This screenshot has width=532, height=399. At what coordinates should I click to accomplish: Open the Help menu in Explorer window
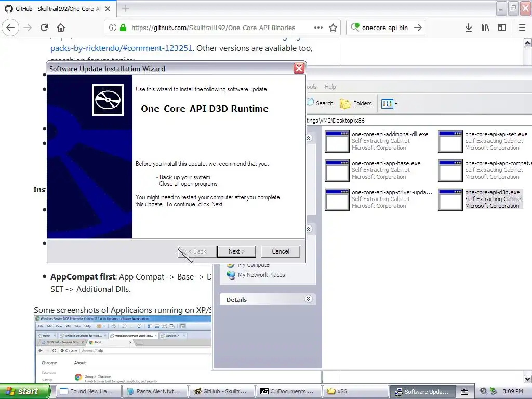(x=330, y=87)
